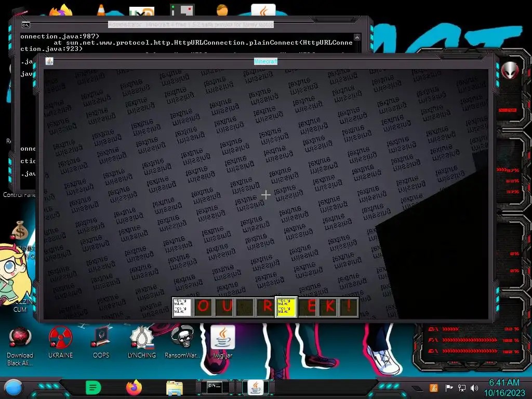Click the E:\ drive usage bar in gadget
This screenshot has width=532, height=399.
click(x=474, y=351)
